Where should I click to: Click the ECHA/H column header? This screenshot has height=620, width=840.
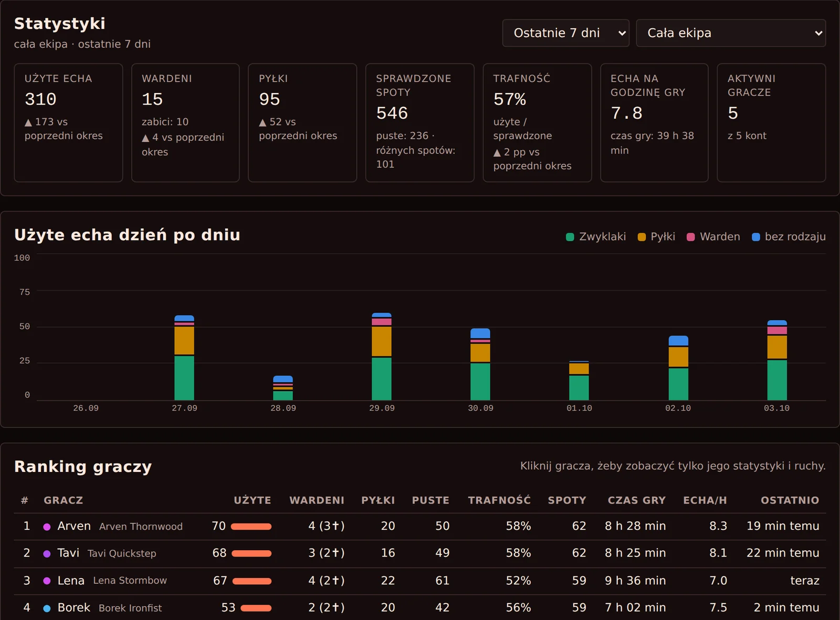[705, 500]
